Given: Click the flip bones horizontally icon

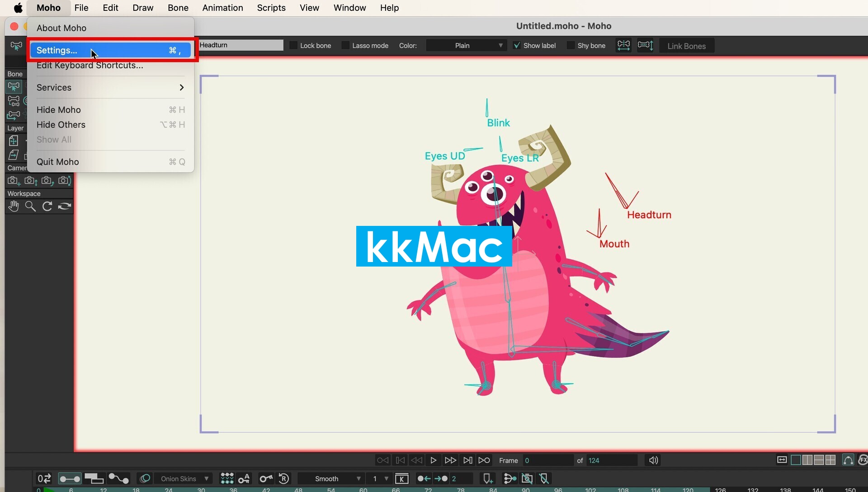Looking at the screenshot, I should [623, 46].
